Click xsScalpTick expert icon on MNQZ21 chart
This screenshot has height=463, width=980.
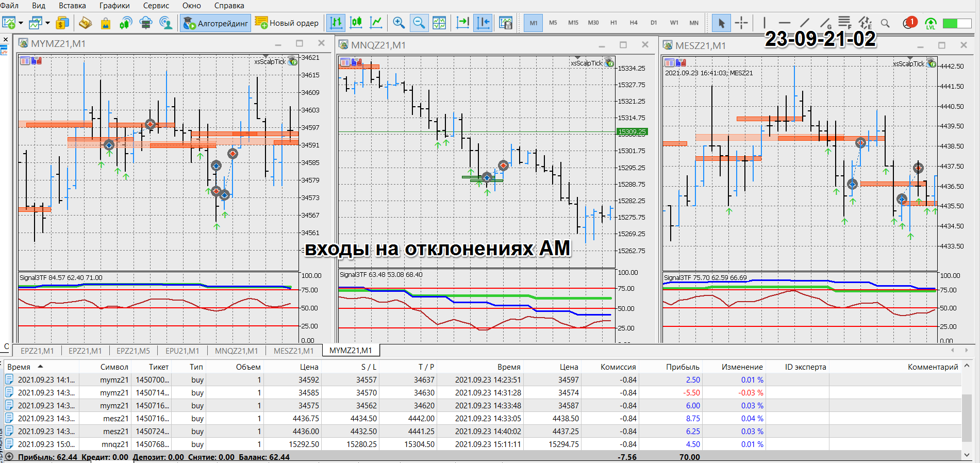tap(609, 62)
